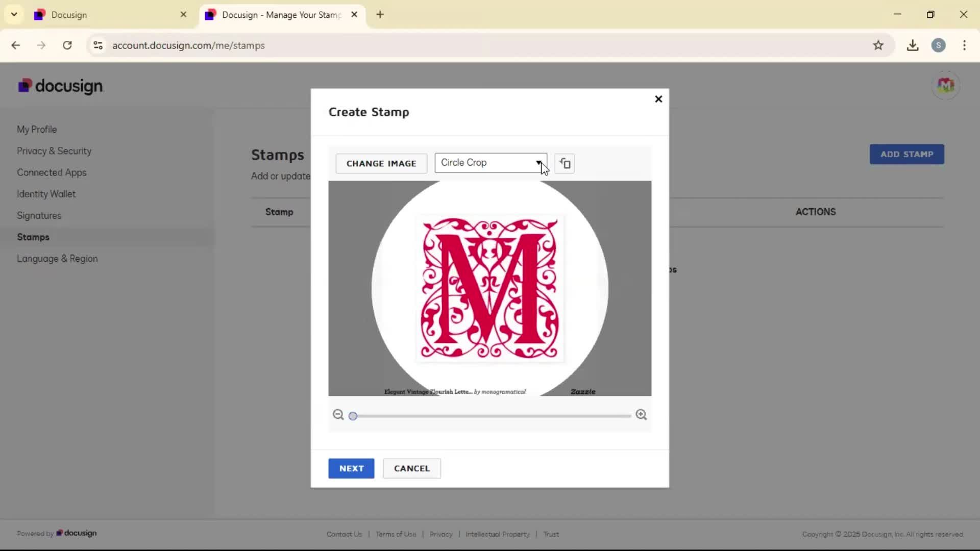
Task: Click the Create Stamp dialog title
Action: coord(369,112)
